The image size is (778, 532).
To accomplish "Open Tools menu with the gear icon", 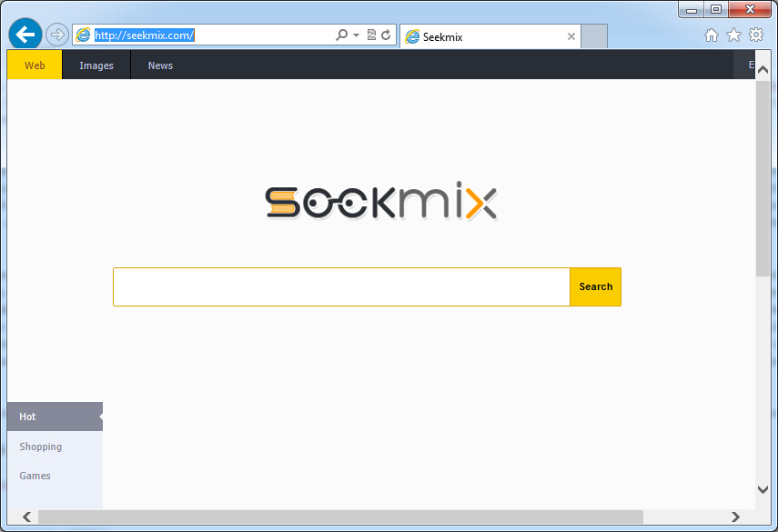I will [755, 35].
